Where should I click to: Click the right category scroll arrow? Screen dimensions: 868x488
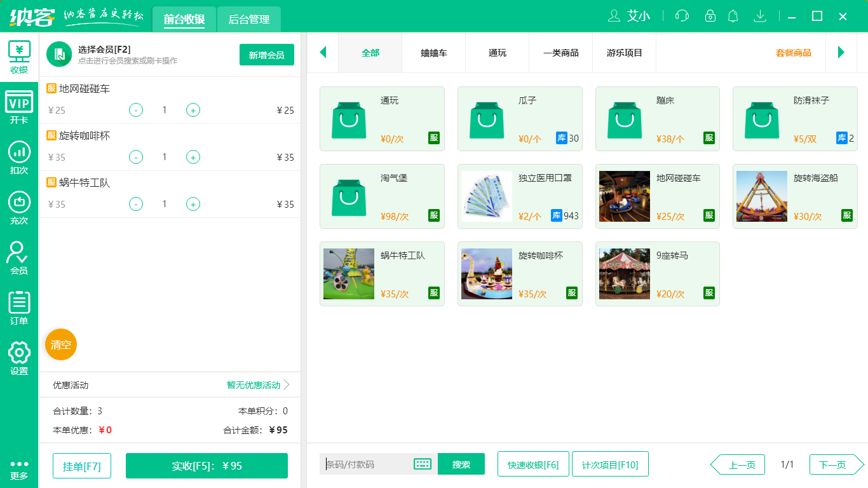coord(841,53)
